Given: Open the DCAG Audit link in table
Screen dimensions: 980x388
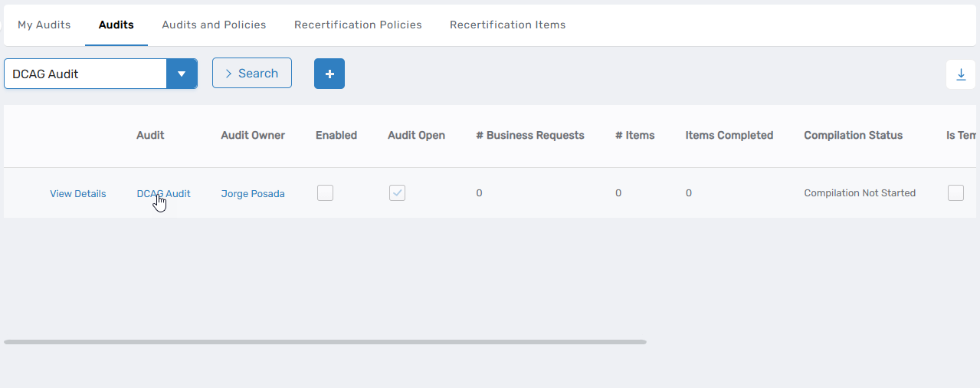Looking at the screenshot, I should click(x=163, y=194).
